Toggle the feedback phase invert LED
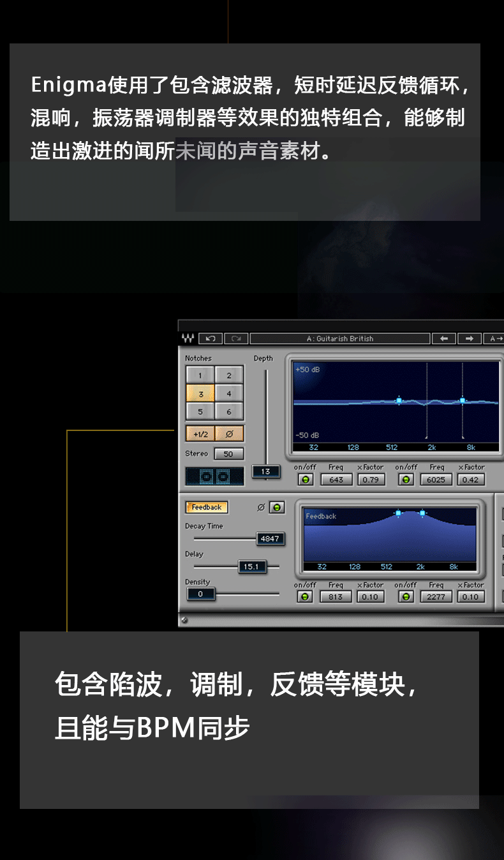504x860 pixels. [x=277, y=507]
